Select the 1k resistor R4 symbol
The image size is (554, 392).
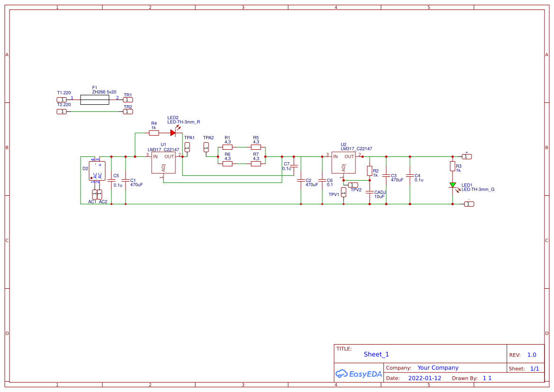pyautogui.click(x=154, y=132)
